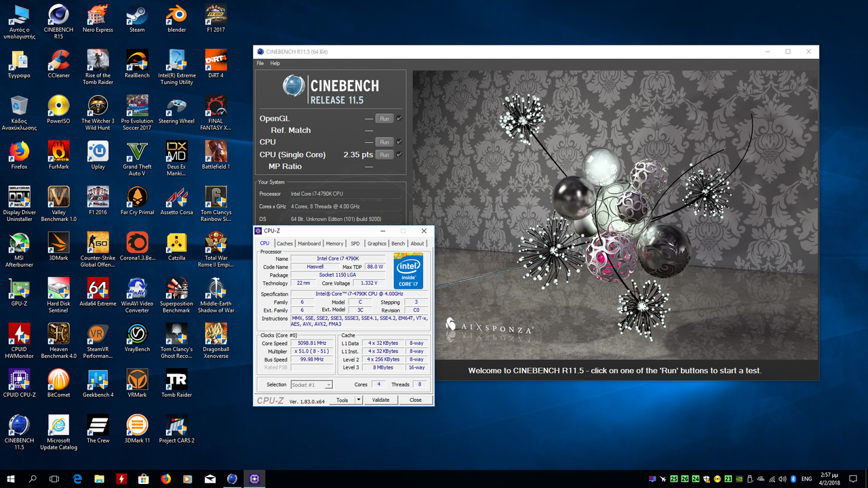Image resolution: width=868 pixels, height=488 pixels.
Task: Open the CPUID CPU-Z desktop shortcut
Action: [x=19, y=383]
